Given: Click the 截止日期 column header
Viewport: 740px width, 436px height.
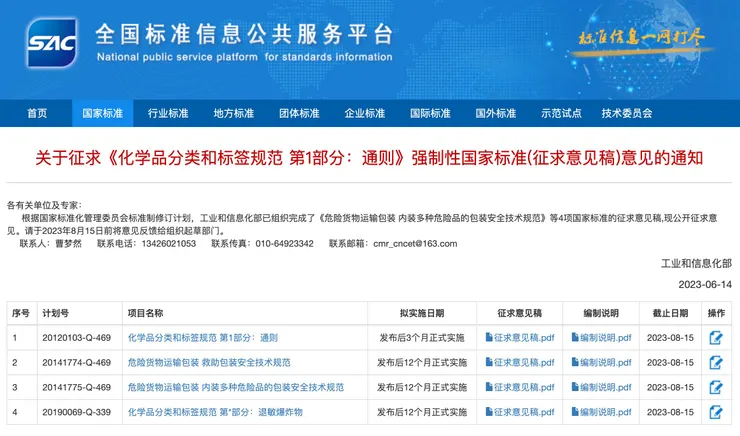Looking at the screenshot, I should 670,313.
